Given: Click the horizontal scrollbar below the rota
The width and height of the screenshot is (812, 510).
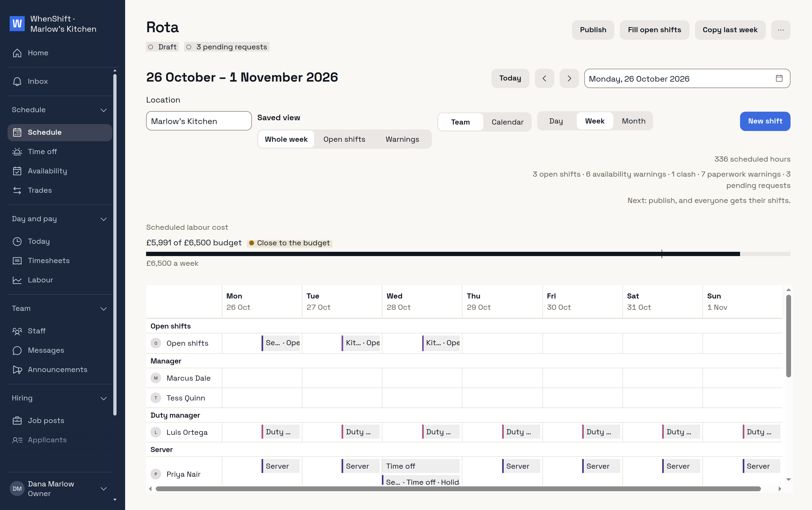Looking at the screenshot, I should point(458,489).
